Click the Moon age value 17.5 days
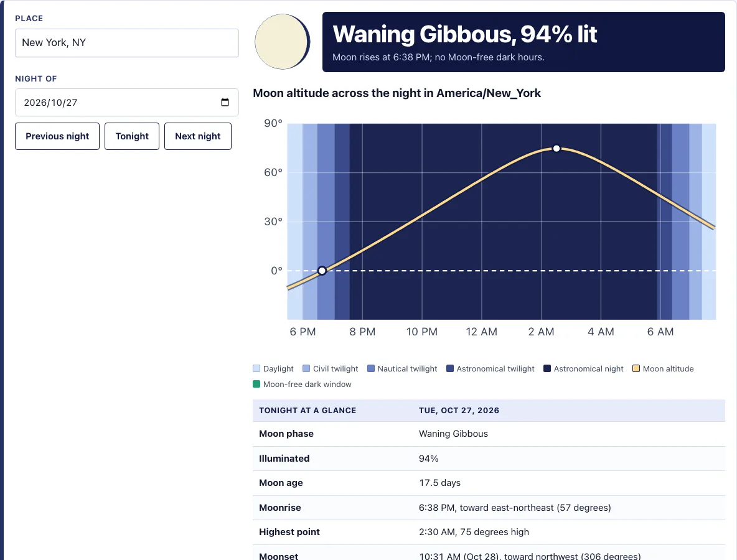Image resolution: width=737 pixels, height=560 pixels. pyautogui.click(x=440, y=483)
